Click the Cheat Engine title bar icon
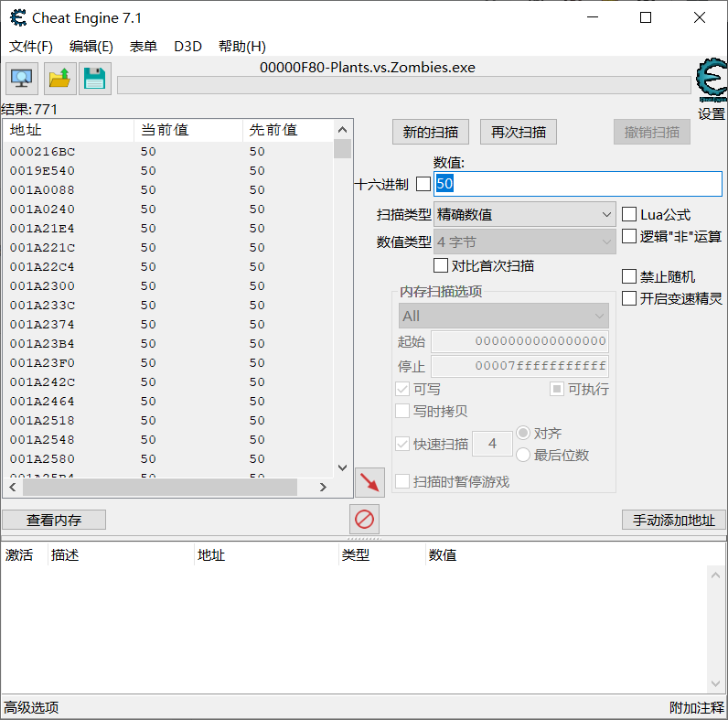 (18, 17)
